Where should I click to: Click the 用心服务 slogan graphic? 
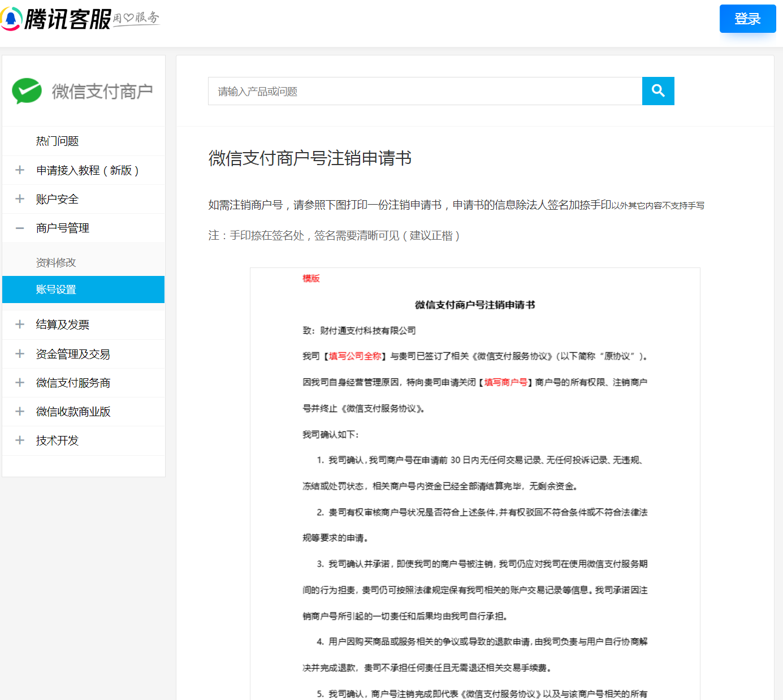[136, 18]
